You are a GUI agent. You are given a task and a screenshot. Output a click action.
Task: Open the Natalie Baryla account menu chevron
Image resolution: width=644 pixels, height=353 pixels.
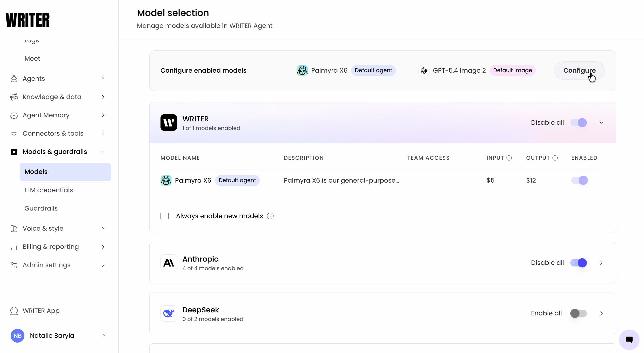tap(104, 336)
